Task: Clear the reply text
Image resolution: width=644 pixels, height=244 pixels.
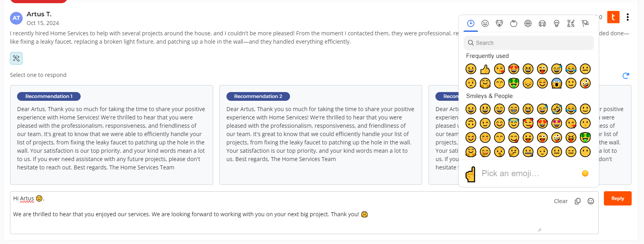Action: pyautogui.click(x=561, y=201)
